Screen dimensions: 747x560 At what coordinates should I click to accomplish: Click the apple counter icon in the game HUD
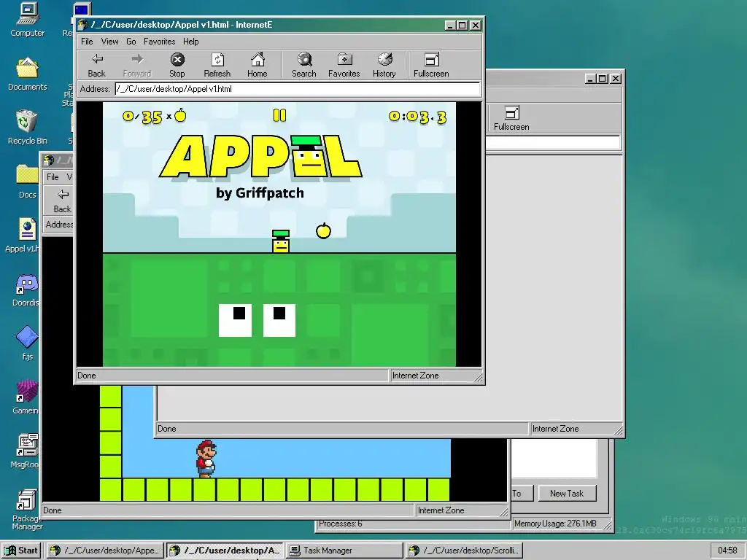pyautogui.click(x=180, y=115)
